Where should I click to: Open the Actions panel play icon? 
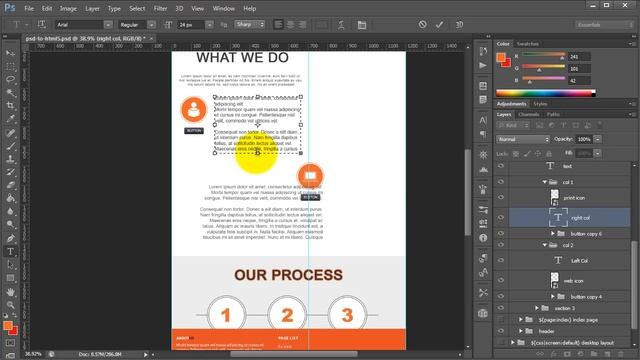click(x=483, y=65)
